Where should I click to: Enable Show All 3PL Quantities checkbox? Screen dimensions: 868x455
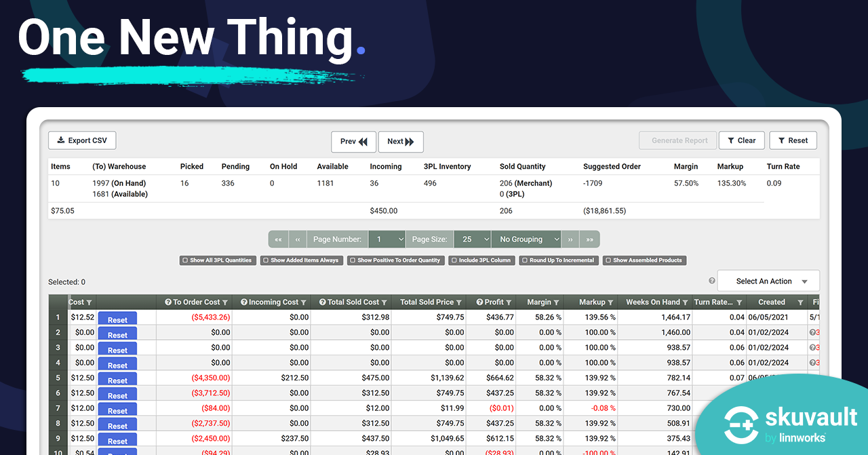(185, 260)
